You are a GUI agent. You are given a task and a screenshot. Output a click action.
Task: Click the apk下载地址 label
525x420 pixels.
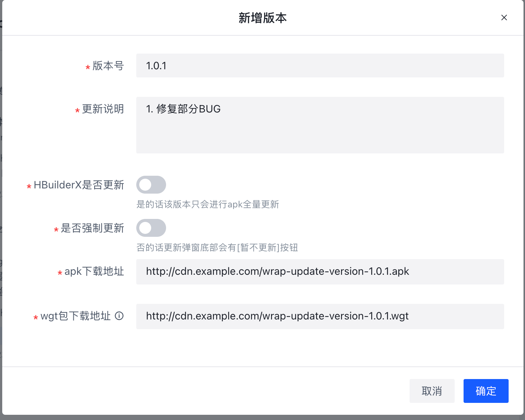[x=94, y=271]
